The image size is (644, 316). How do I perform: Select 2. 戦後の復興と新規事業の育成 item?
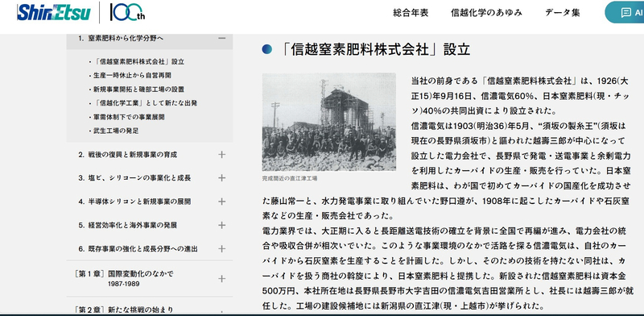(128, 155)
